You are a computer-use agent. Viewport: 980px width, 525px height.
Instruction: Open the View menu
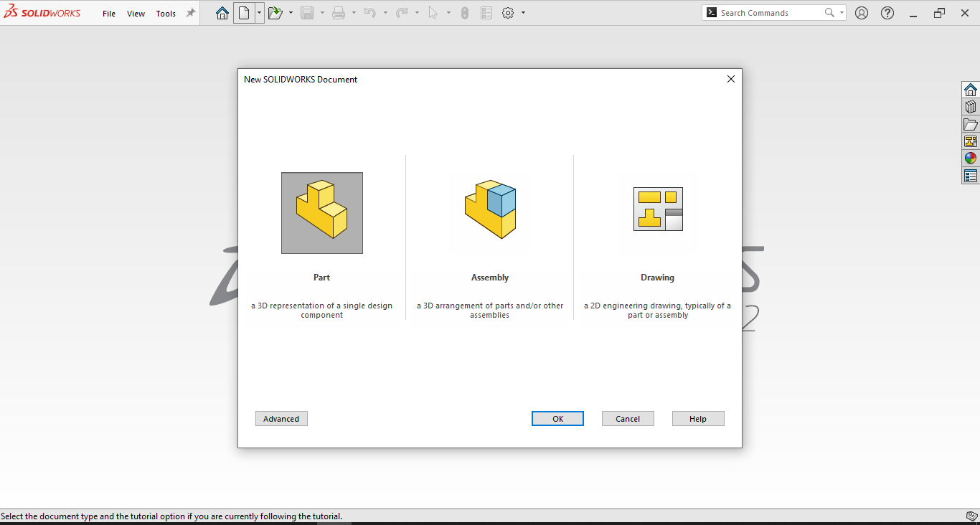coord(136,13)
